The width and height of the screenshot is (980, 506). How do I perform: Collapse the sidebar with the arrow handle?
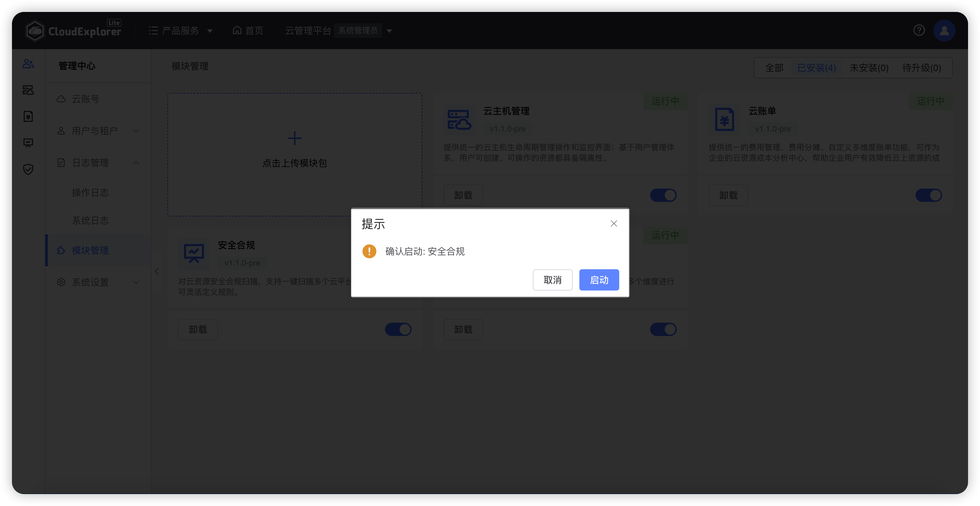[156, 271]
